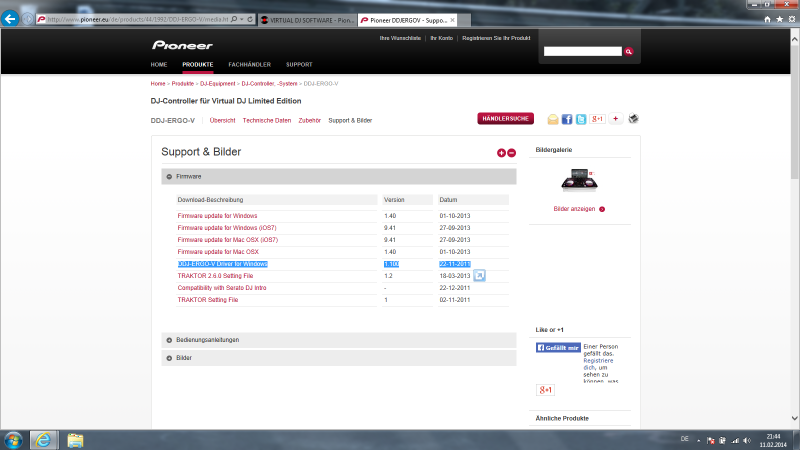Collapse all sections with red minus icon

tap(511, 153)
